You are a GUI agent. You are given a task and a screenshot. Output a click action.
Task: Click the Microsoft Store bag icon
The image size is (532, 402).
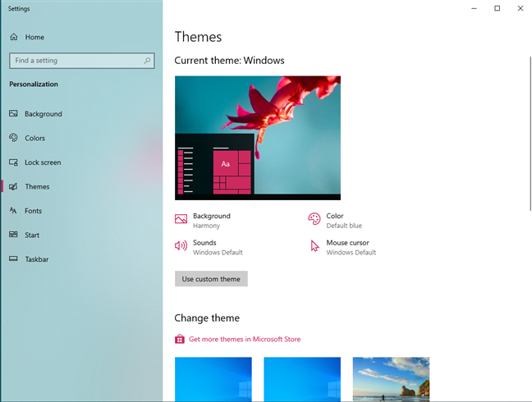(x=180, y=339)
